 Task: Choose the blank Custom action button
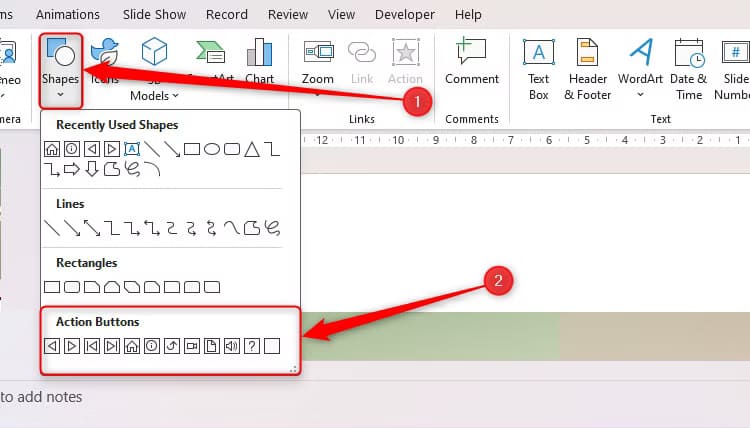pos(272,346)
